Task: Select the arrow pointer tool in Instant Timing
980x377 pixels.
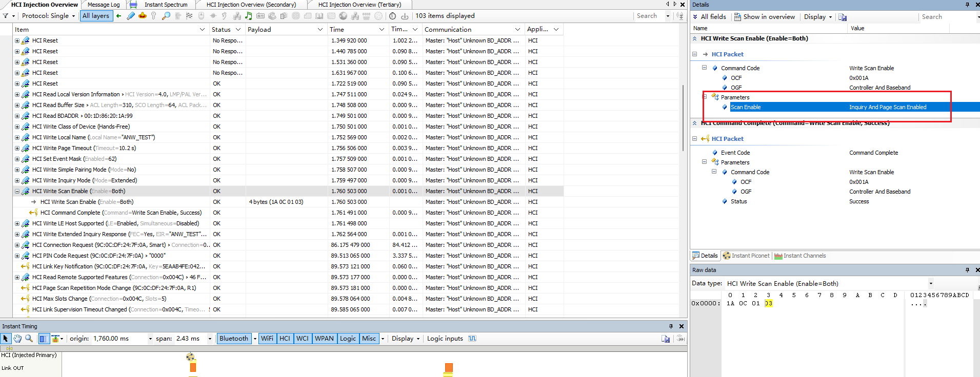Action: 6,339
